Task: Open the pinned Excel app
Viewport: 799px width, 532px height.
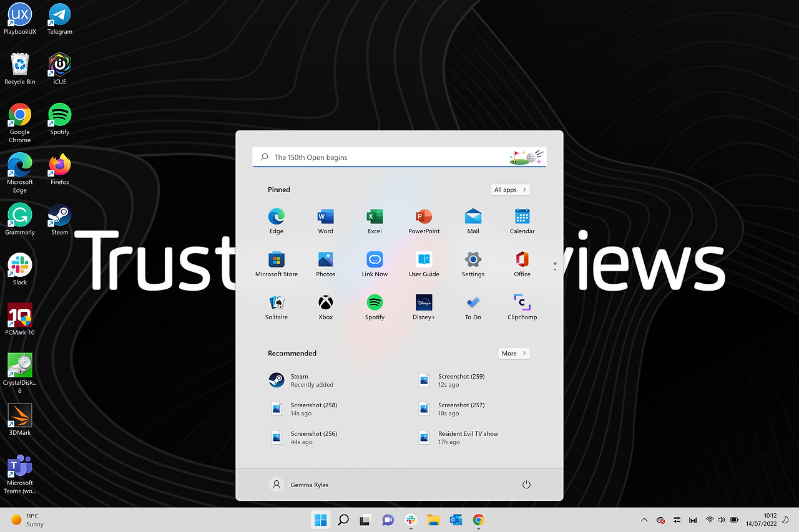Action: [375, 221]
